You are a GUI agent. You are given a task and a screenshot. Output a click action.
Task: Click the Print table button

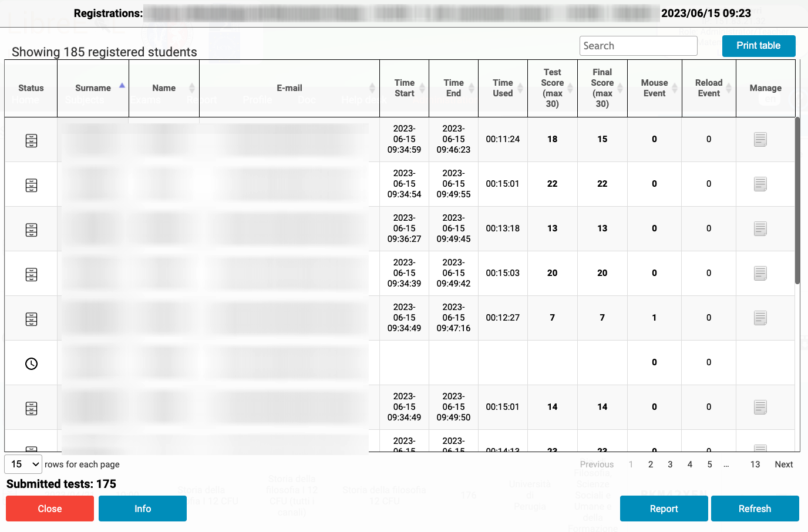(x=758, y=46)
